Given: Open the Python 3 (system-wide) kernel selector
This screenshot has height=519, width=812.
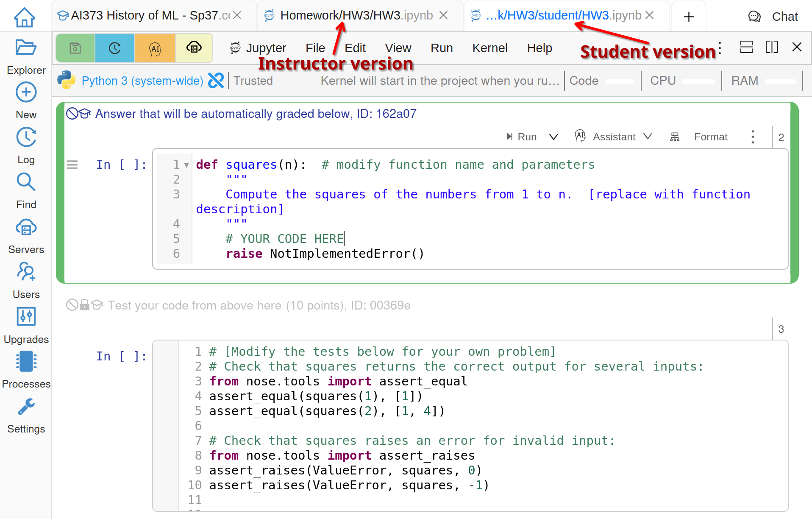Looking at the screenshot, I should pos(142,81).
